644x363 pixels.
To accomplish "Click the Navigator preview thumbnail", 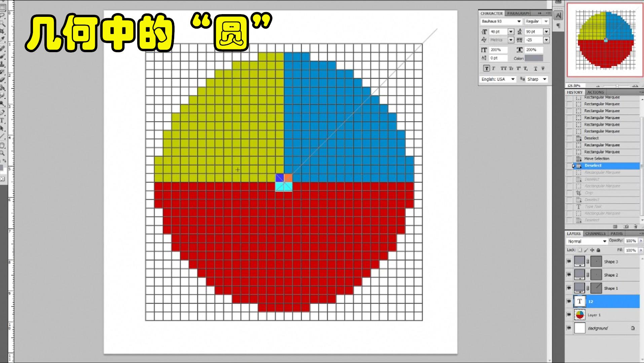I will [605, 40].
